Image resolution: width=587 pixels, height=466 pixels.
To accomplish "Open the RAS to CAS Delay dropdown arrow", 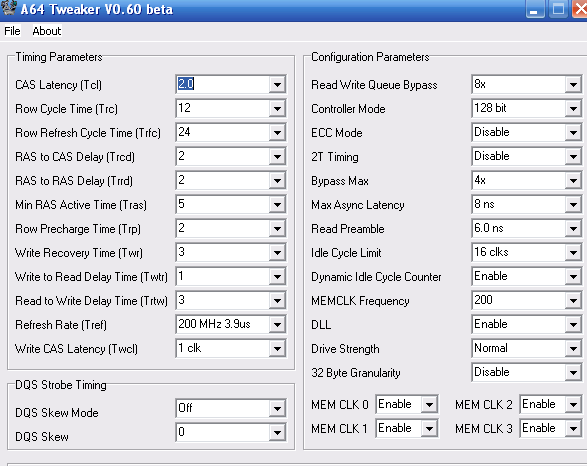I will (277, 156).
